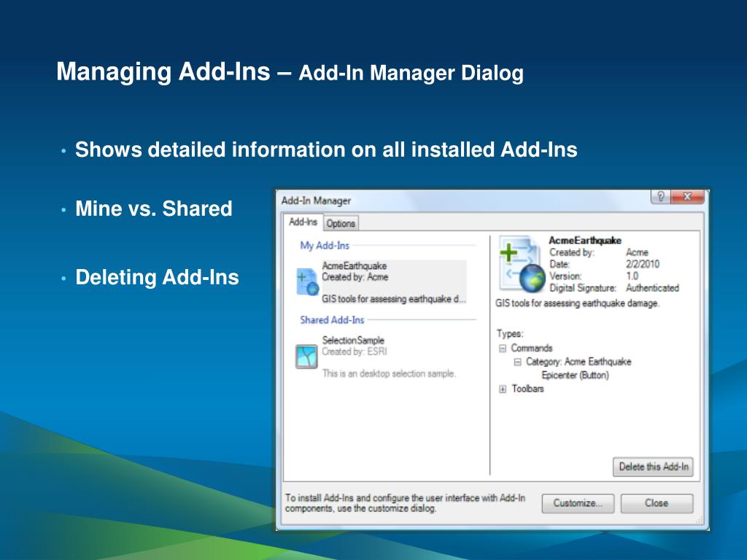Select the AcmeEarthquake name under My Add-Ins
This screenshot has width=747, height=560.
(355, 266)
